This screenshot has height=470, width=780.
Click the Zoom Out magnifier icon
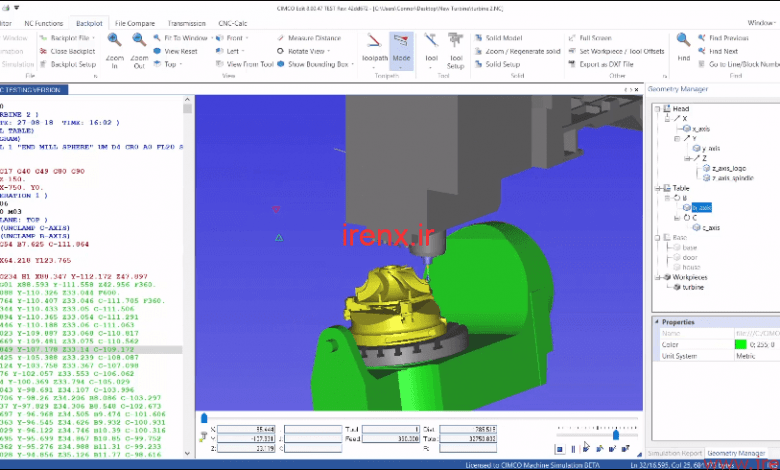point(139,40)
